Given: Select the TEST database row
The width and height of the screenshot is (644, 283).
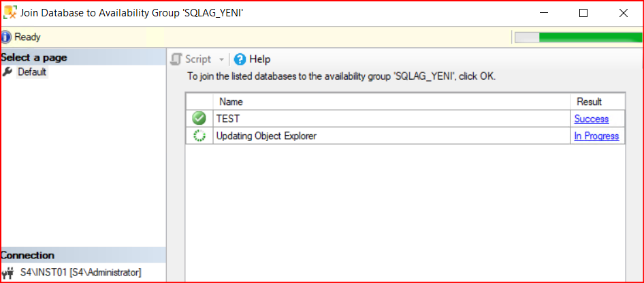Looking at the screenshot, I should [391, 119].
